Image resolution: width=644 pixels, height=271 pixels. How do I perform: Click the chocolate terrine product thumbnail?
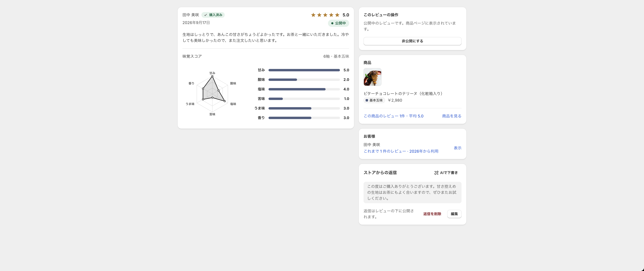click(372, 77)
